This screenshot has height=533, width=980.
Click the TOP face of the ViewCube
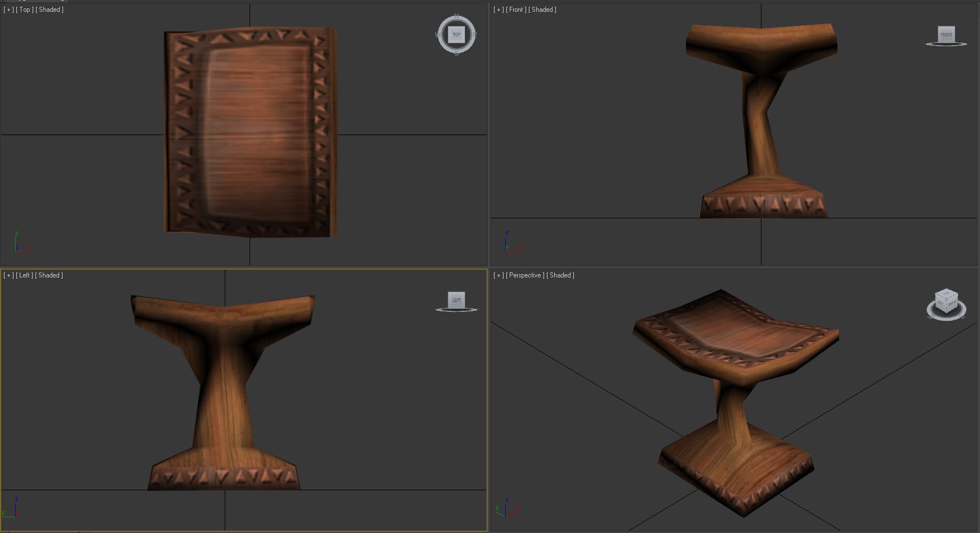click(456, 35)
